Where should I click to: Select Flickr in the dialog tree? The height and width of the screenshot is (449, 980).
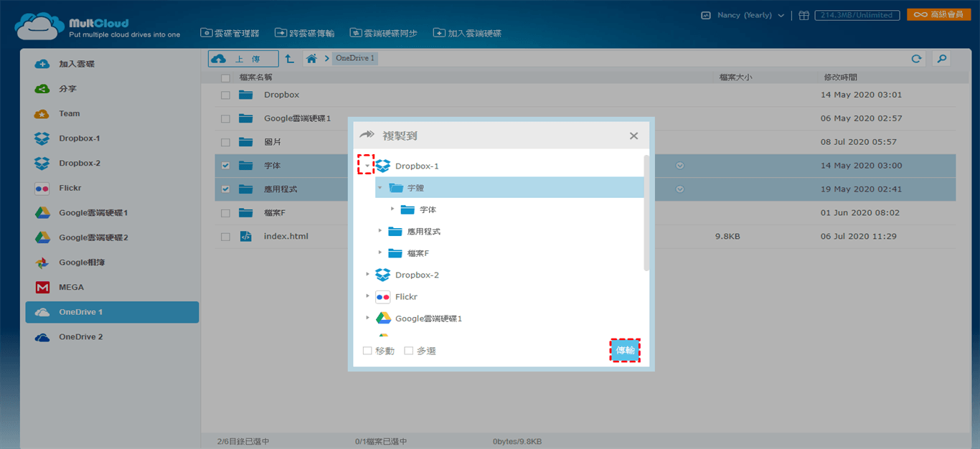[406, 296]
